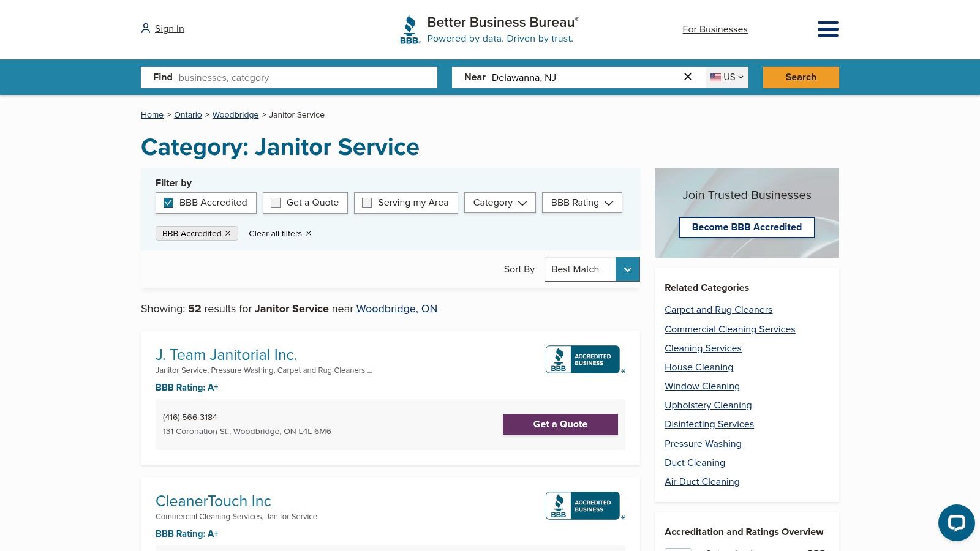This screenshot has width=980, height=551.
Task: Click the Sign In person icon
Action: (x=145, y=28)
